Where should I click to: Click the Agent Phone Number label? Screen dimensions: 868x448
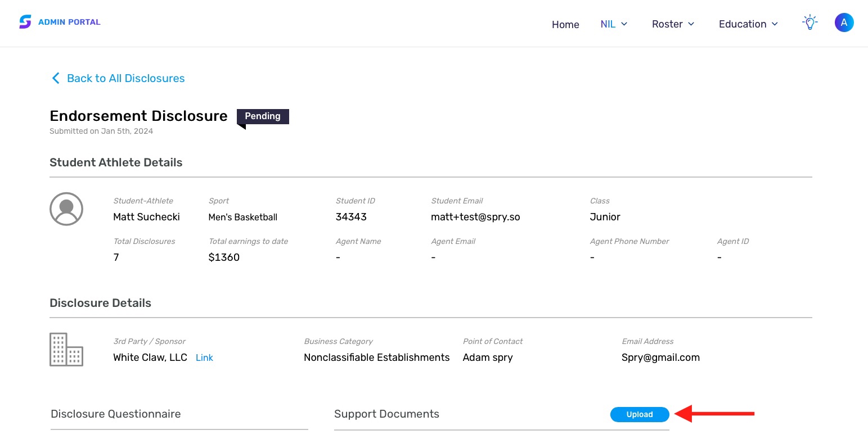pos(629,241)
